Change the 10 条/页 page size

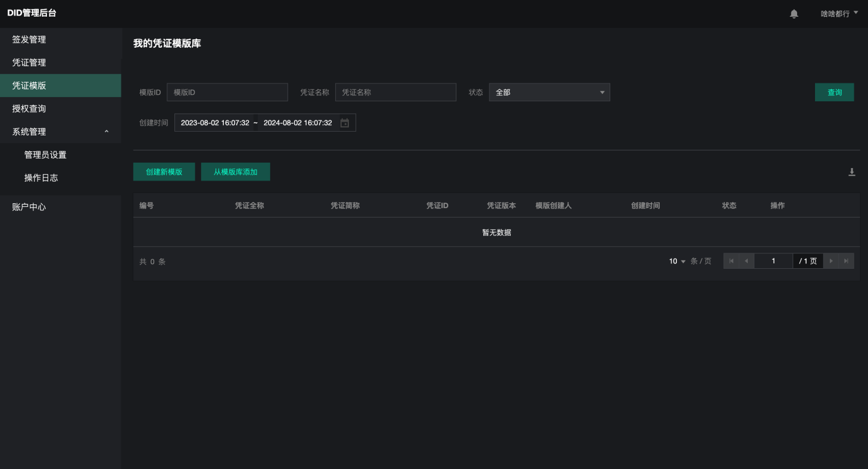[677, 261]
